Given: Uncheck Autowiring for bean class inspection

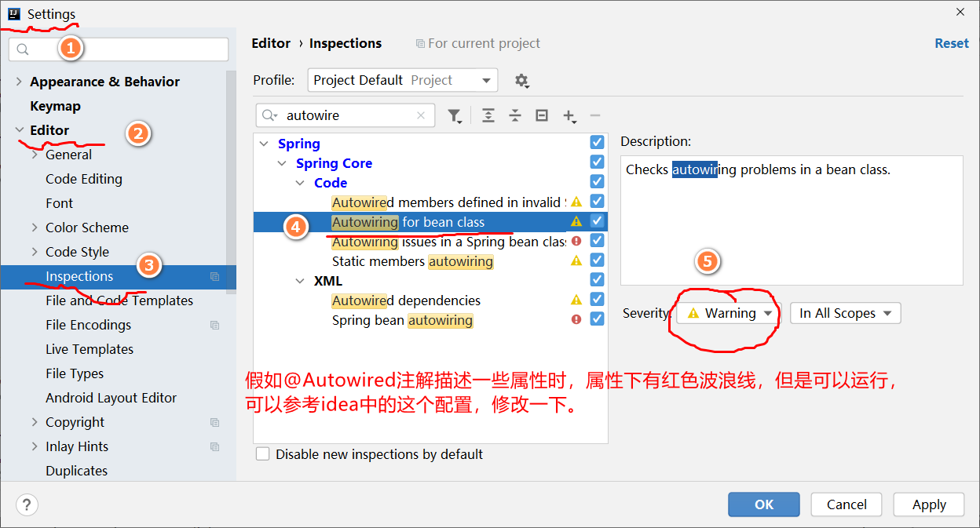Looking at the screenshot, I should click(x=597, y=221).
